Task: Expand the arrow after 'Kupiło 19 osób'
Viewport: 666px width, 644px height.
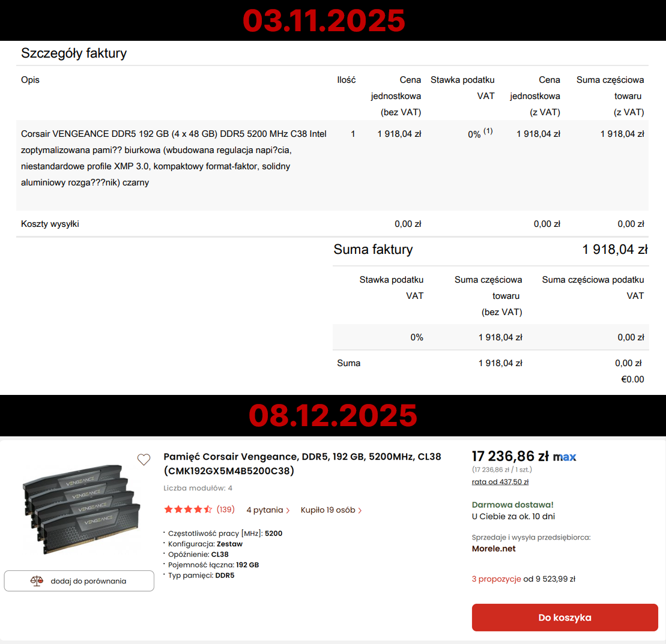Action: point(360,510)
